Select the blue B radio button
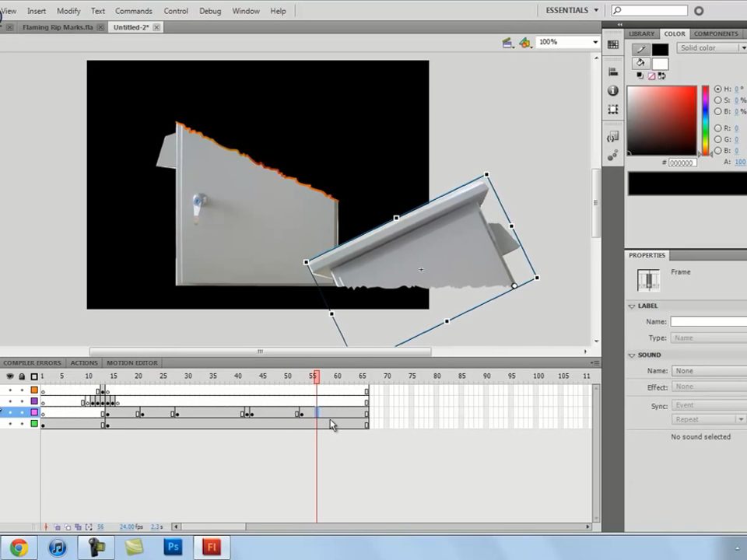This screenshot has height=560, width=747. [717, 150]
